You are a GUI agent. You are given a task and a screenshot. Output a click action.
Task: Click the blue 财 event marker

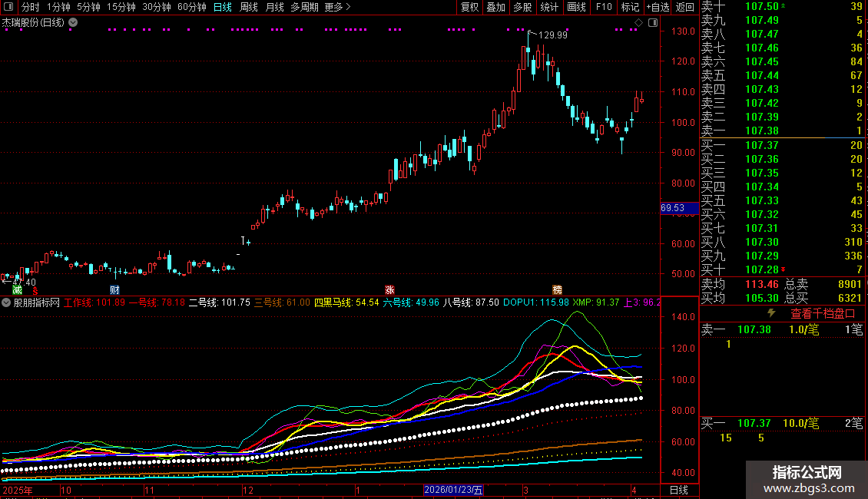pyautogui.click(x=114, y=289)
